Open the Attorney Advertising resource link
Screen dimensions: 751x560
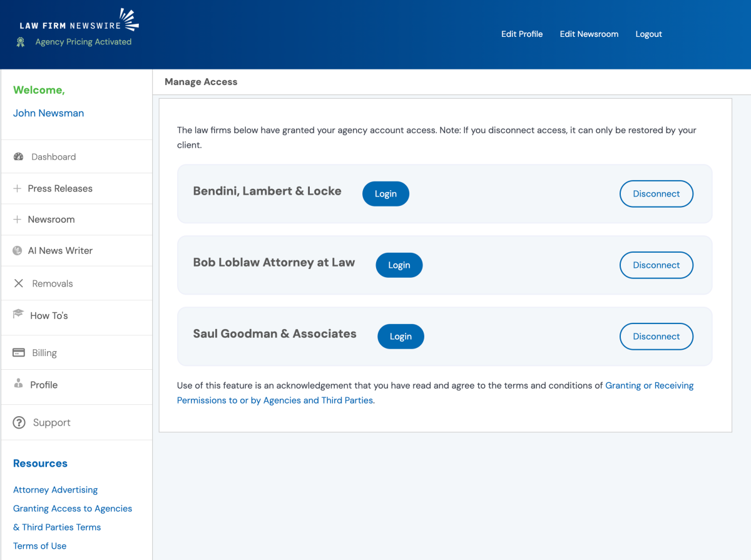[x=56, y=490]
